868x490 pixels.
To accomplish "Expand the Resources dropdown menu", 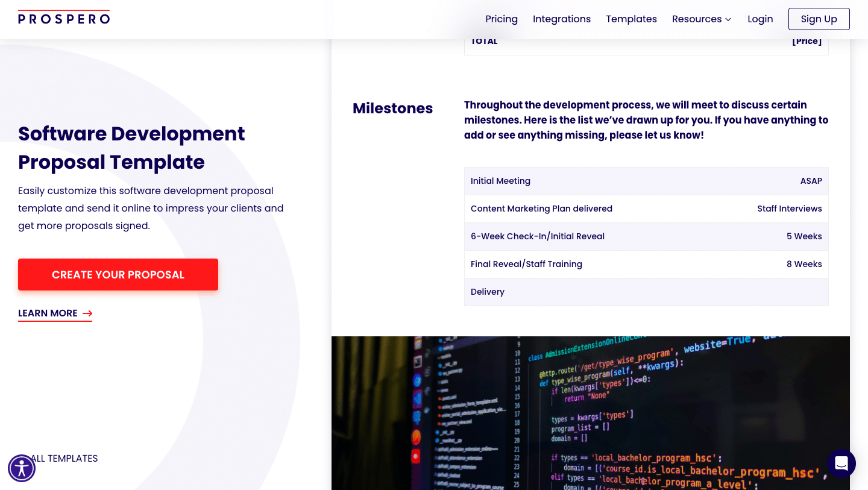I will click(x=702, y=19).
